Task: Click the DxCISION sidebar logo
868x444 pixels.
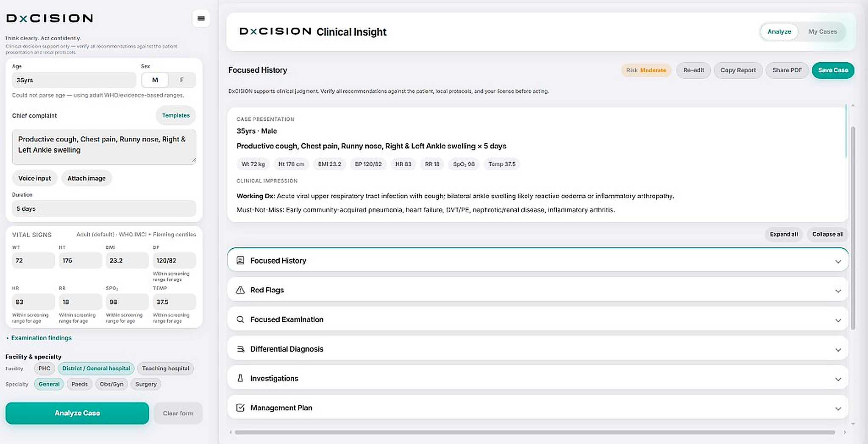Action: [50, 18]
